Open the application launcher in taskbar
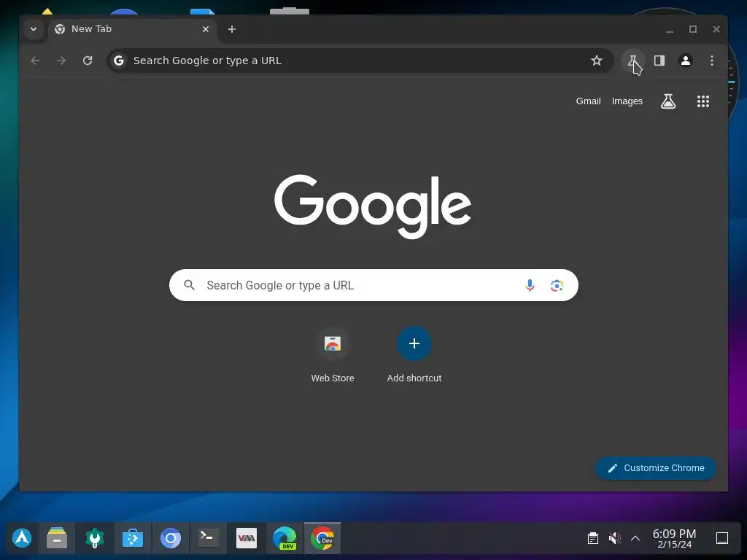The width and height of the screenshot is (747, 560). (22, 539)
